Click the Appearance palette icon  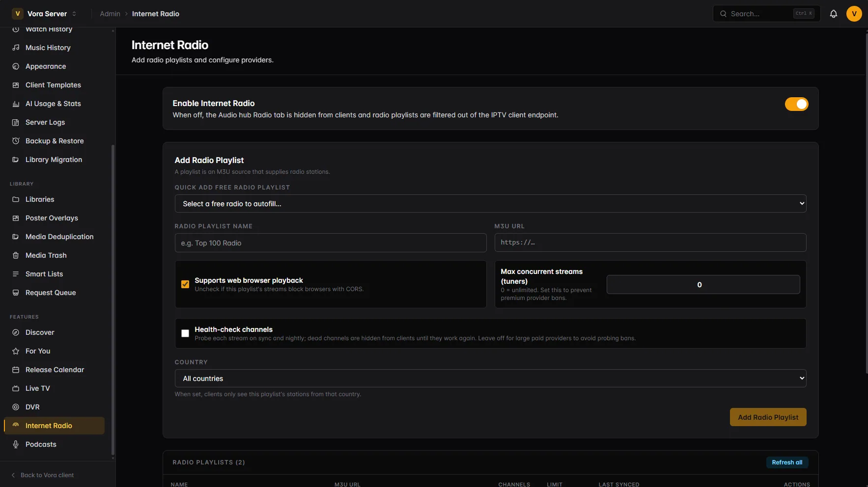tap(16, 66)
